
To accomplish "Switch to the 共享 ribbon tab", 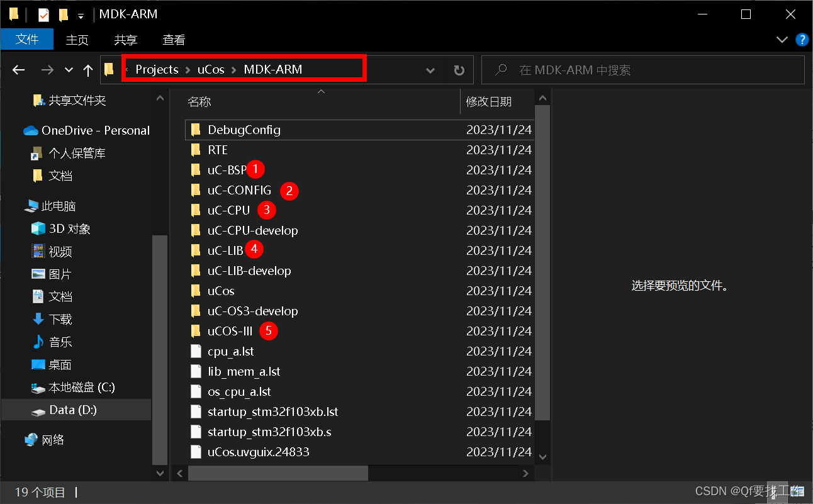I will [125, 40].
